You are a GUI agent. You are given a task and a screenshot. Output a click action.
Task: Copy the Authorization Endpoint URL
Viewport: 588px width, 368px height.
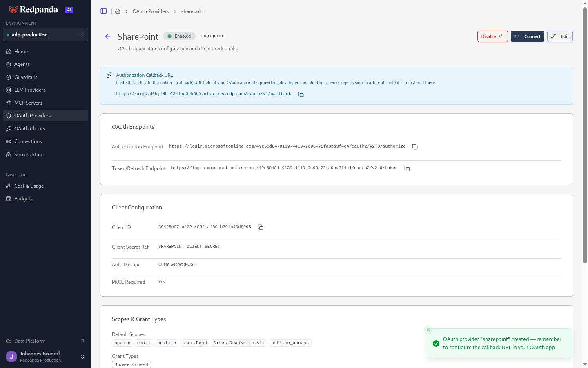click(x=415, y=147)
